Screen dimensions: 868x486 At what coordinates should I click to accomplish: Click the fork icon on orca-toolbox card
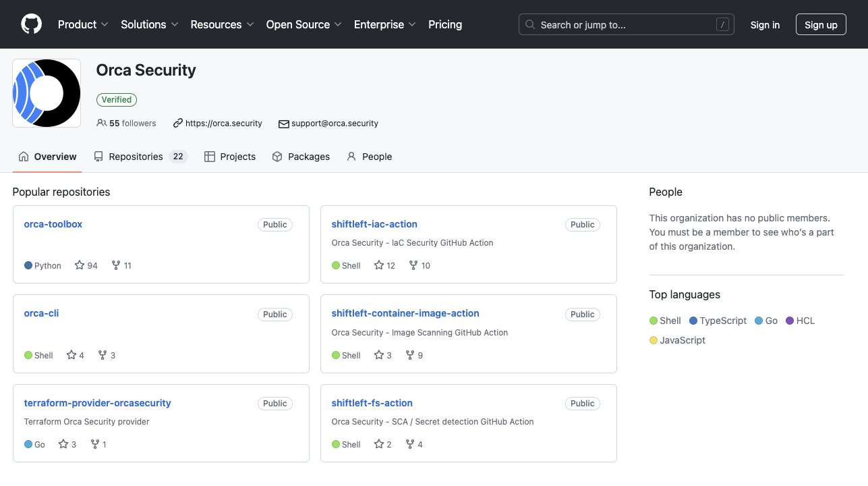(116, 265)
